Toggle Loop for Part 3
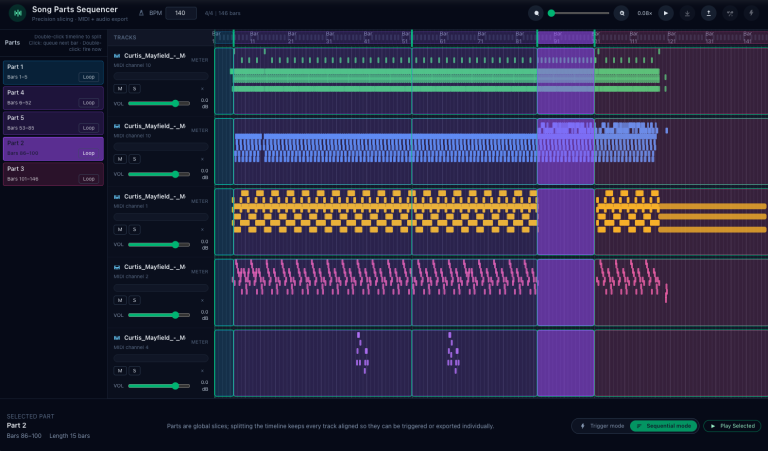 pyautogui.click(x=89, y=179)
